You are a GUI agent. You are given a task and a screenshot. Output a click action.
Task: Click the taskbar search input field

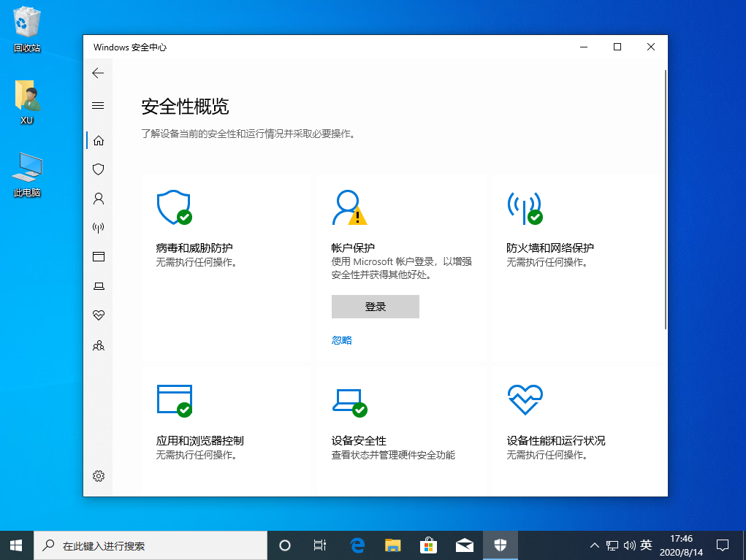click(x=146, y=545)
